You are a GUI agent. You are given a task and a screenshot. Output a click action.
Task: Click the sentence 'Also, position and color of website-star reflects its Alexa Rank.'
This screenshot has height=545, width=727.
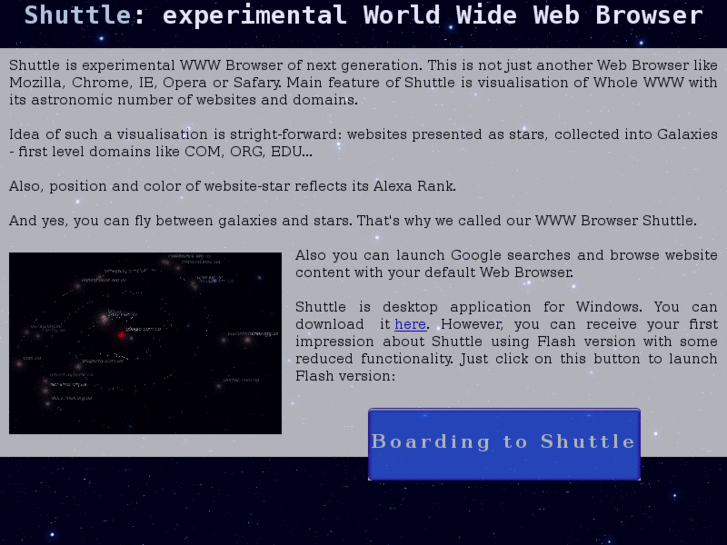[232, 186]
